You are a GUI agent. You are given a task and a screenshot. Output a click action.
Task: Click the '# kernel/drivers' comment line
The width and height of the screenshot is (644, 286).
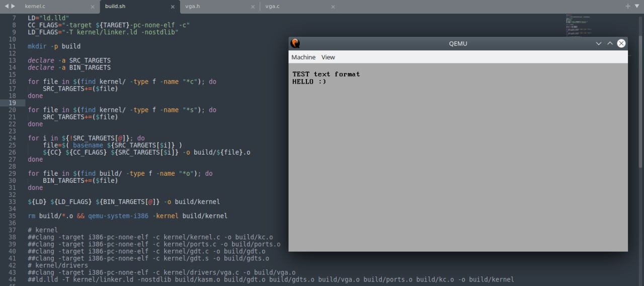pos(58,265)
